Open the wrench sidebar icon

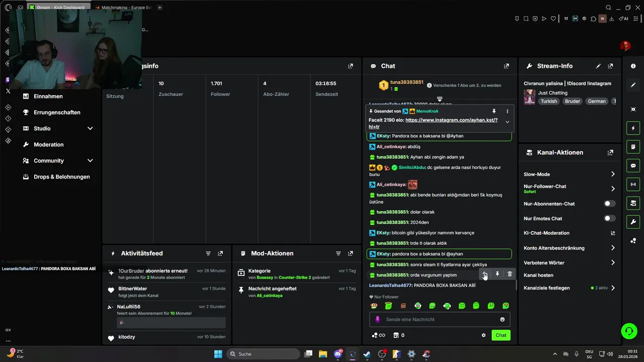click(633, 222)
